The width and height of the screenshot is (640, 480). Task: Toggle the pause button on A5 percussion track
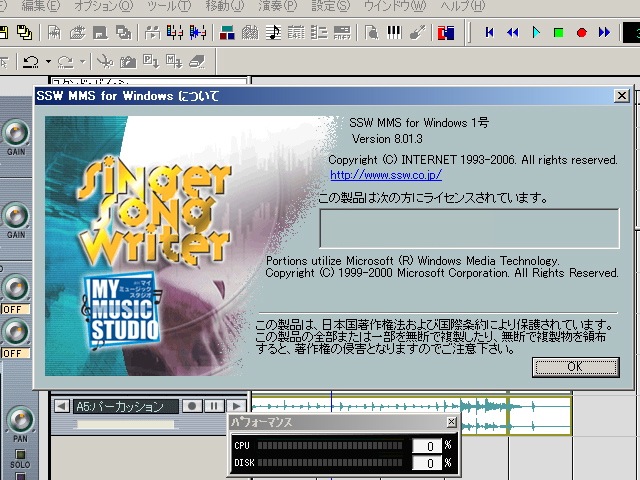pyautogui.click(x=213, y=406)
